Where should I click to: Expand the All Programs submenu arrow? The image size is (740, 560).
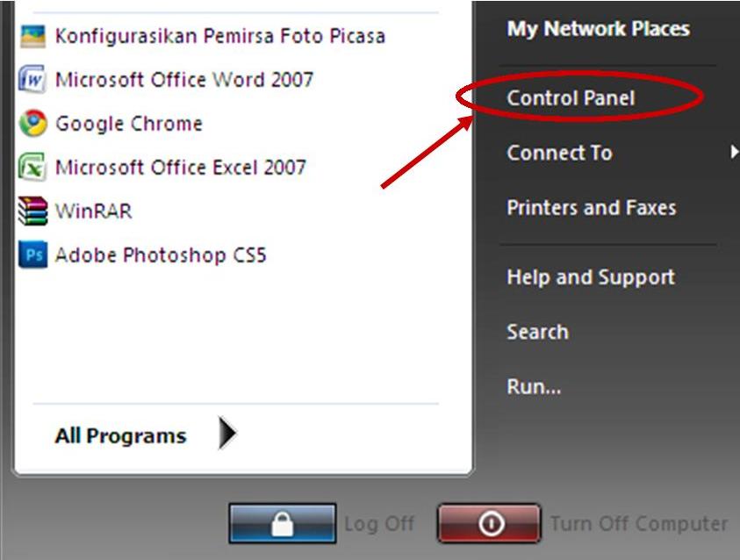(226, 433)
